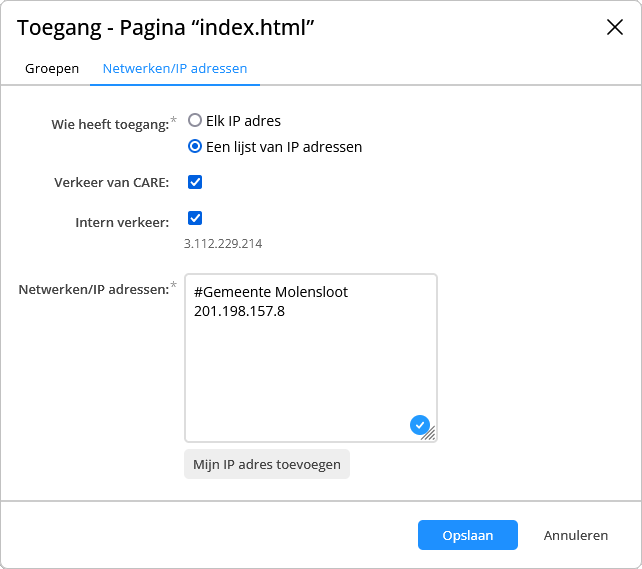Select the Elk IP adres radio button
This screenshot has height=569, width=642.
(195, 120)
